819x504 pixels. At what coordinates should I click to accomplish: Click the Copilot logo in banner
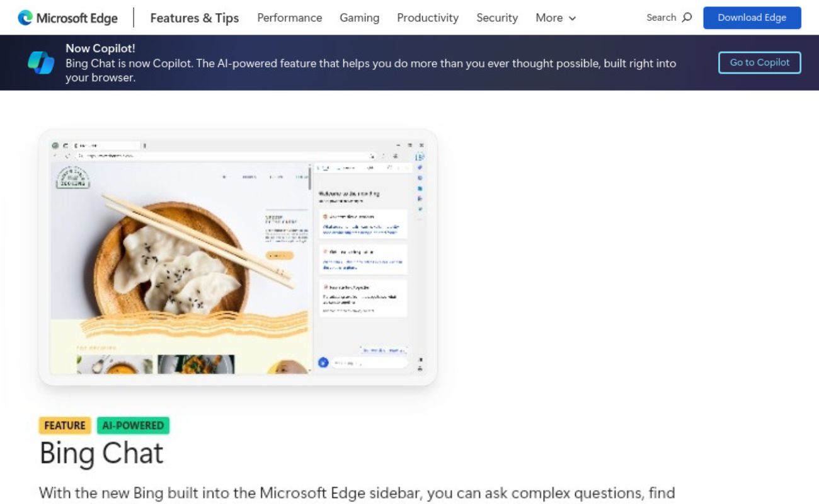(41, 62)
